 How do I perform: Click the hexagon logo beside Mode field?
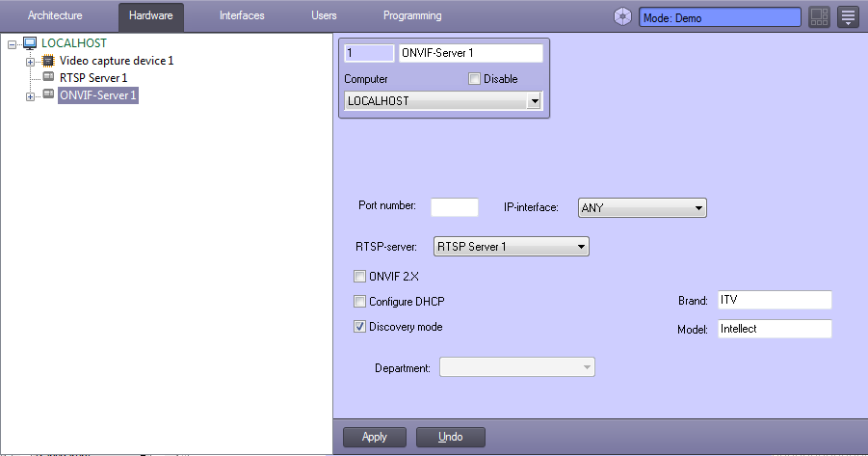(x=623, y=17)
